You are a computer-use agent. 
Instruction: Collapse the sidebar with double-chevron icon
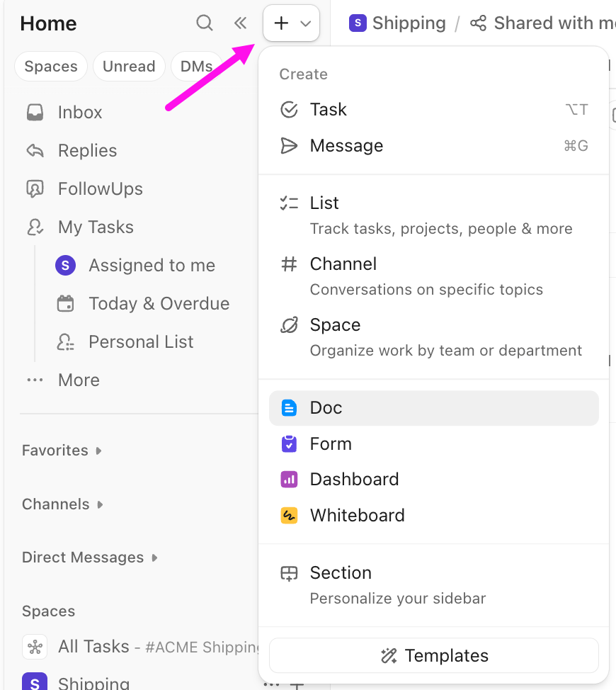(x=240, y=23)
